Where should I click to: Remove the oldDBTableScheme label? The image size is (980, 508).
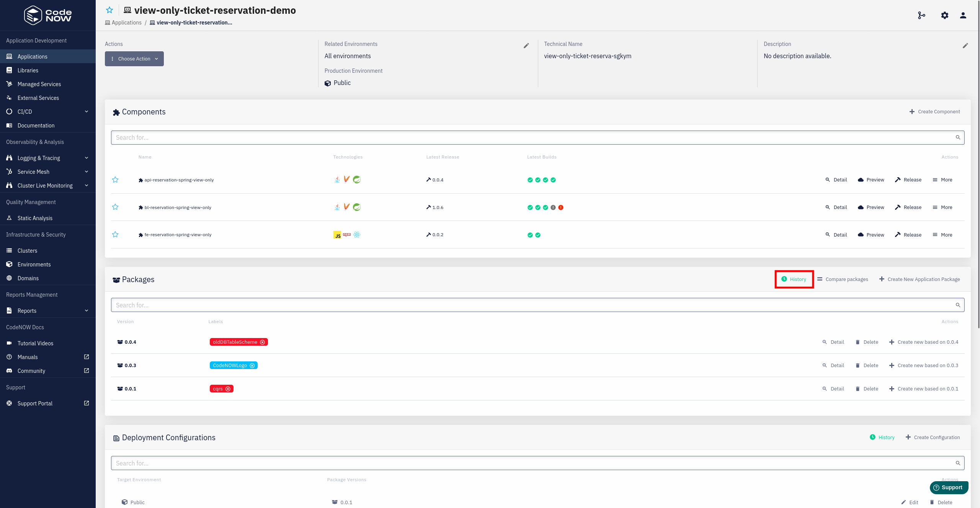coord(263,342)
